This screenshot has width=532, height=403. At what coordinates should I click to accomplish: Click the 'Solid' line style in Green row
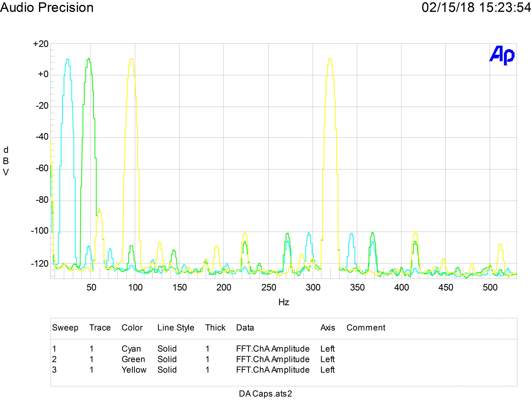(167, 359)
